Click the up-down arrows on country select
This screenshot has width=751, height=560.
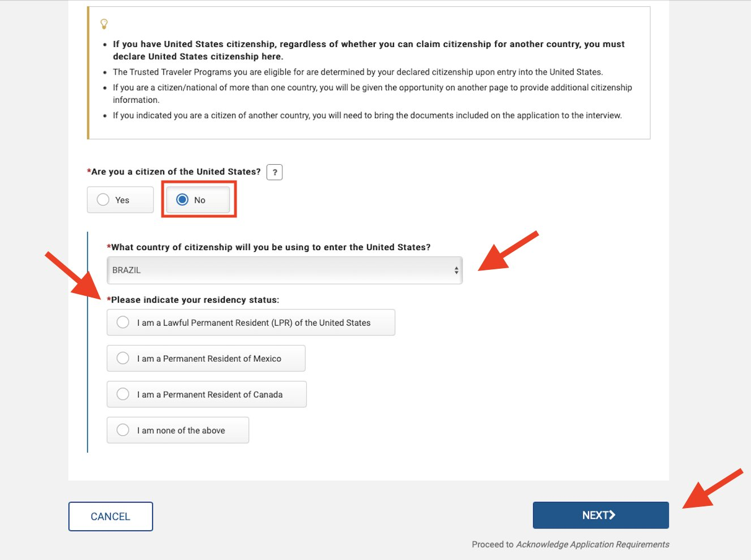point(456,270)
